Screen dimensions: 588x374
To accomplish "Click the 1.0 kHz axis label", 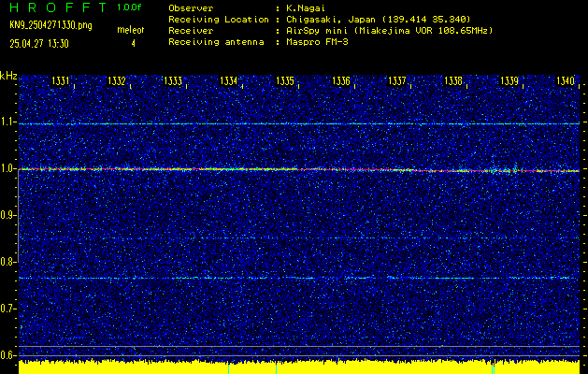I will coord(7,169).
